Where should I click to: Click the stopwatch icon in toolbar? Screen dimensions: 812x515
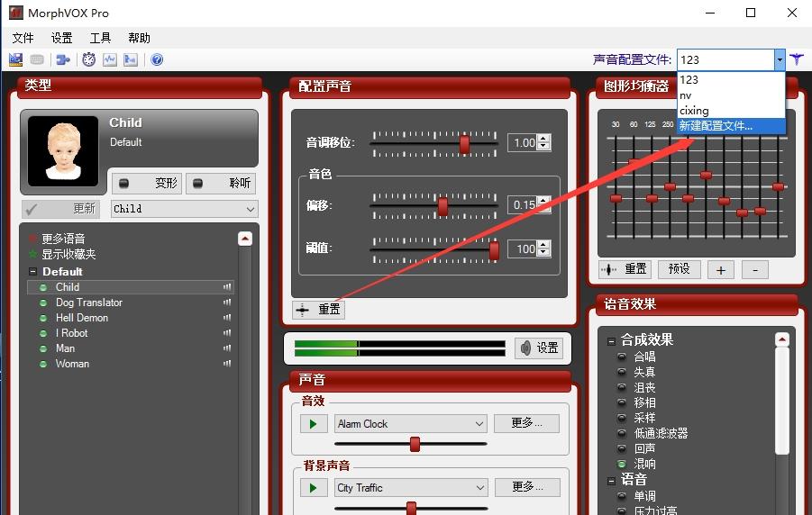pos(88,59)
